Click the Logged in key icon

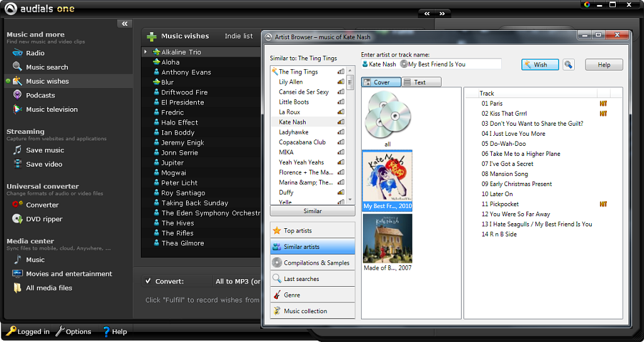tap(11, 331)
